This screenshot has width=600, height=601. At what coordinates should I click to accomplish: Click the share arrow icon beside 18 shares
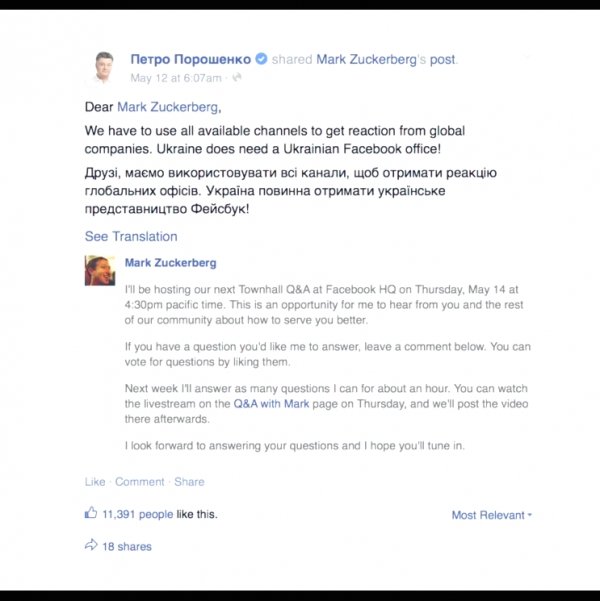pyautogui.click(x=91, y=545)
